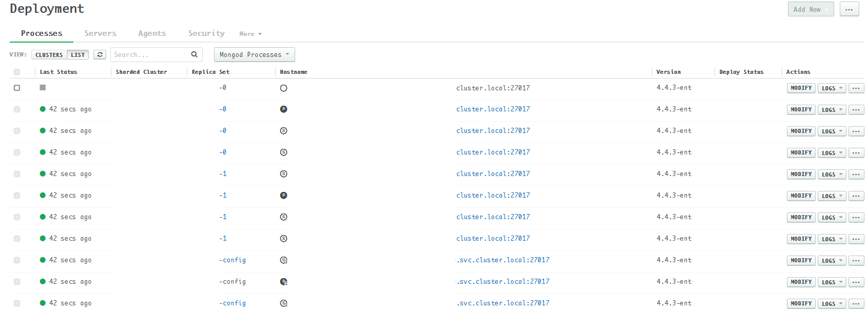Screen dimensions: 868x311
Task: Click the magnifying glass search icon
Action: (x=195, y=54)
